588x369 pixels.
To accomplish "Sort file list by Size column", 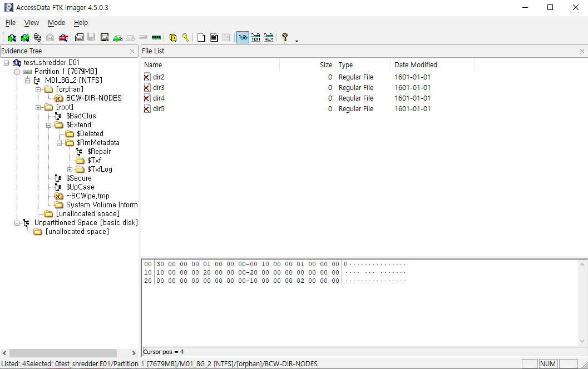I will pyautogui.click(x=308, y=65).
